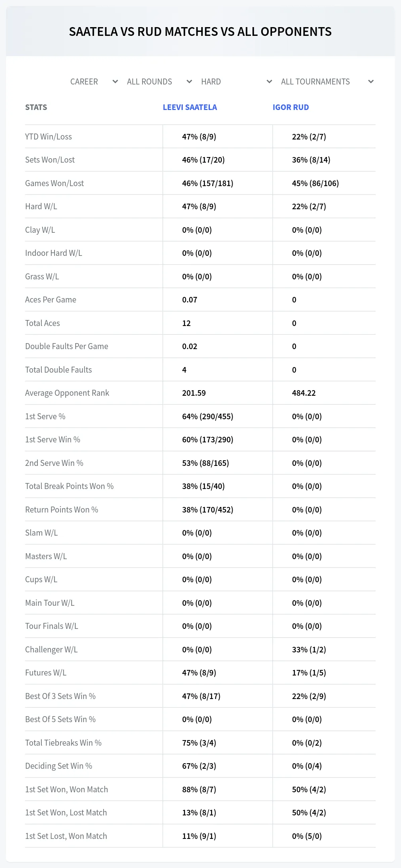Click the STATS column header

[x=36, y=107]
